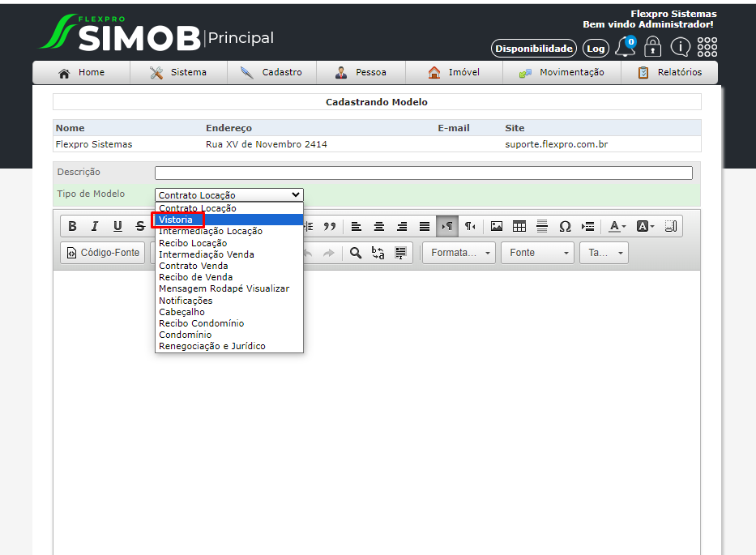The width and height of the screenshot is (756, 555).
Task: Insert special character with omega icon
Action: pos(565,226)
